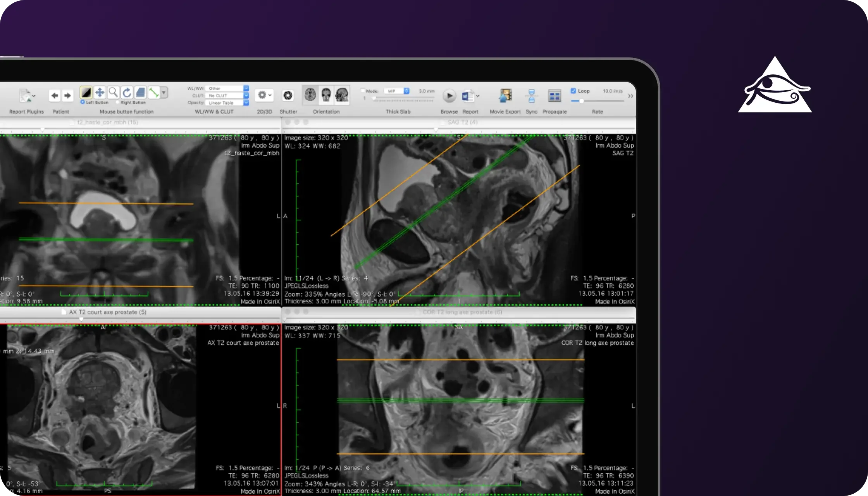Expand the Report dropdown arrow

[478, 96]
